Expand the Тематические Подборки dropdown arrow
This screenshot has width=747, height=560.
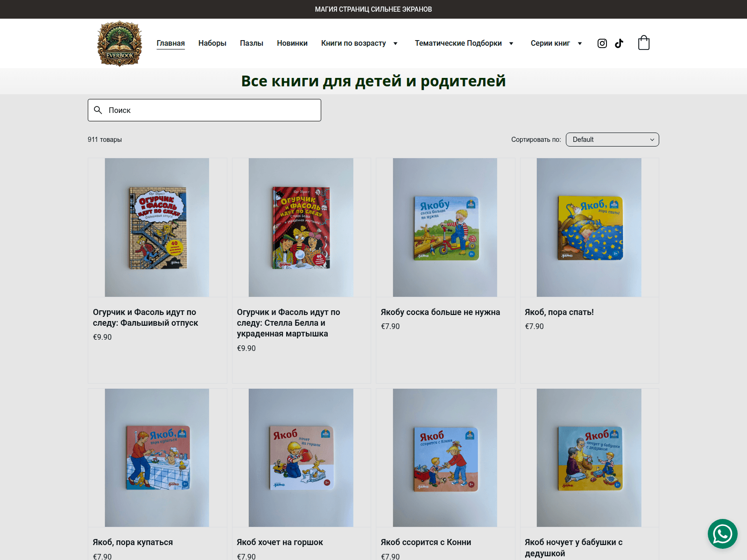511,43
